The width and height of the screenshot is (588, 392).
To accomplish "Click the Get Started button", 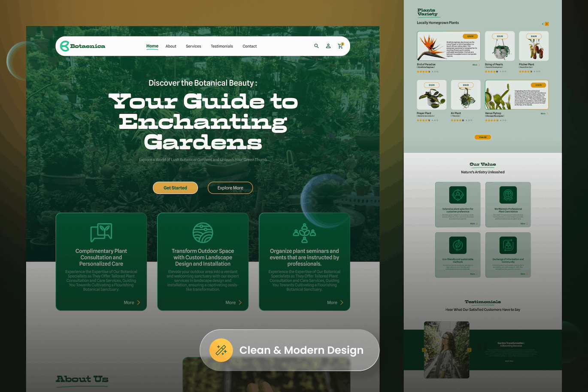I will pos(175,188).
